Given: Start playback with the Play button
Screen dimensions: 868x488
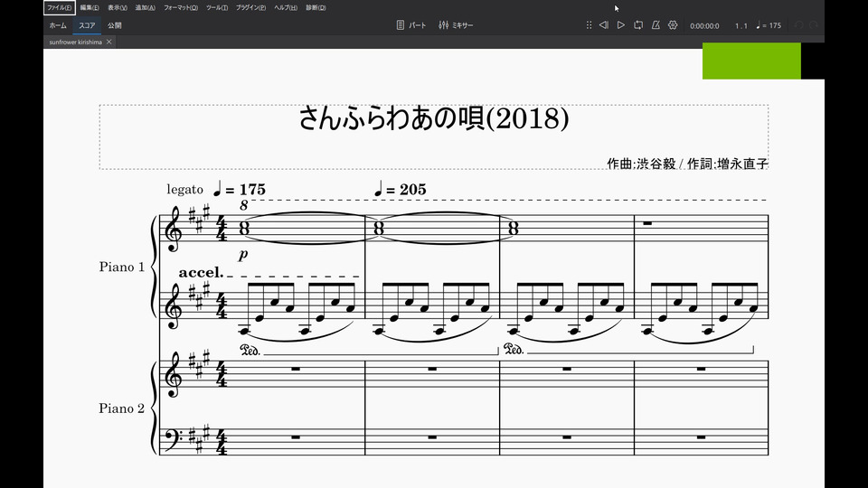Looking at the screenshot, I should click(x=621, y=25).
